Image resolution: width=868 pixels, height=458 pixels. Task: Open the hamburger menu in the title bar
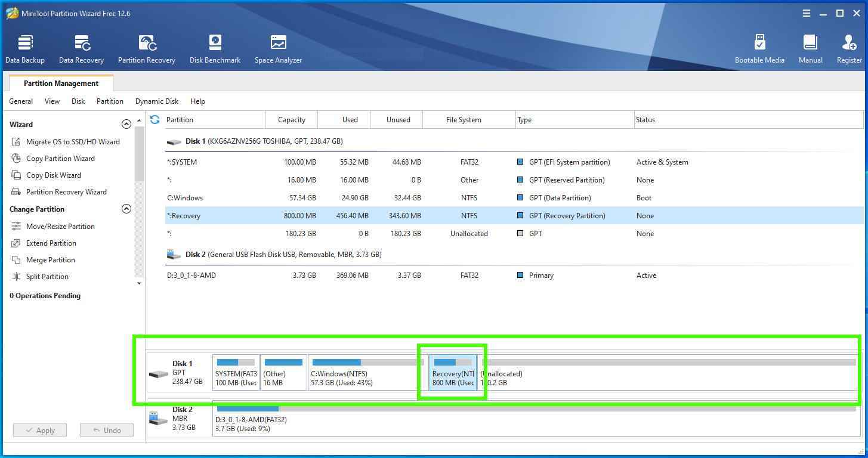[x=806, y=13]
